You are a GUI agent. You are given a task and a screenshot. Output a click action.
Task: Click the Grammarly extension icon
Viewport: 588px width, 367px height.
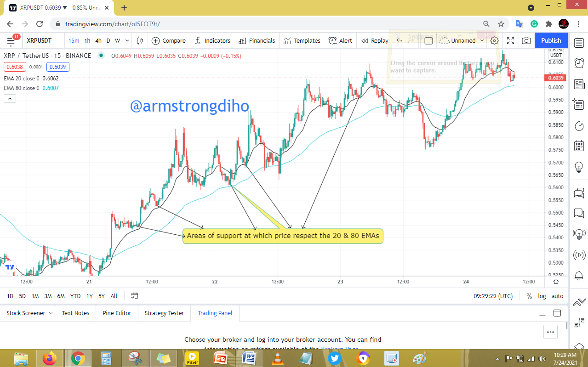pyautogui.click(x=534, y=24)
